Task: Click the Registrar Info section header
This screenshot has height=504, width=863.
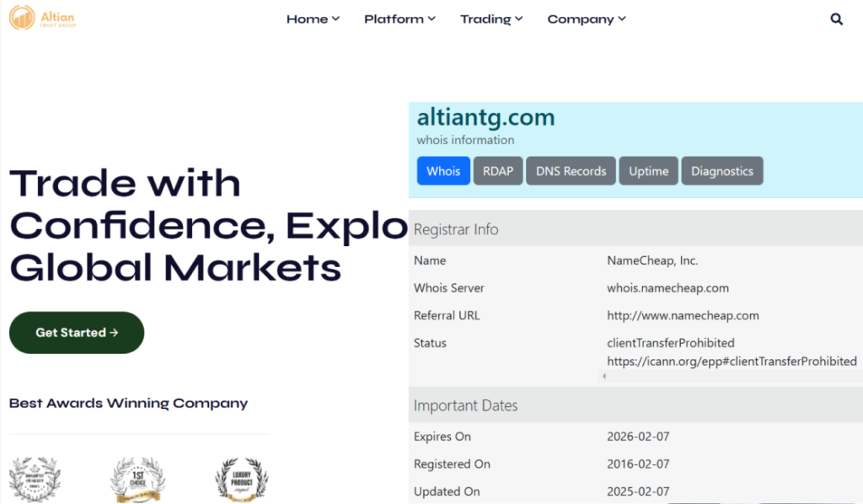Action: (x=635, y=229)
